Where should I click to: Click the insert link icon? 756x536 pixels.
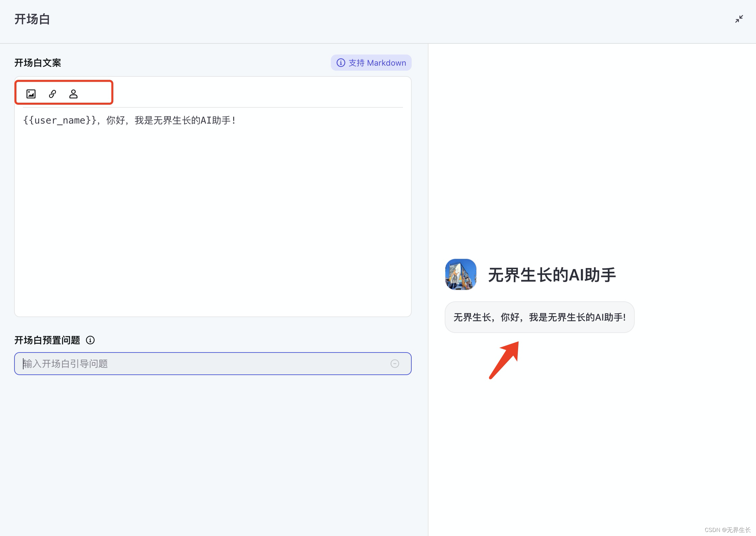(52, 94)
